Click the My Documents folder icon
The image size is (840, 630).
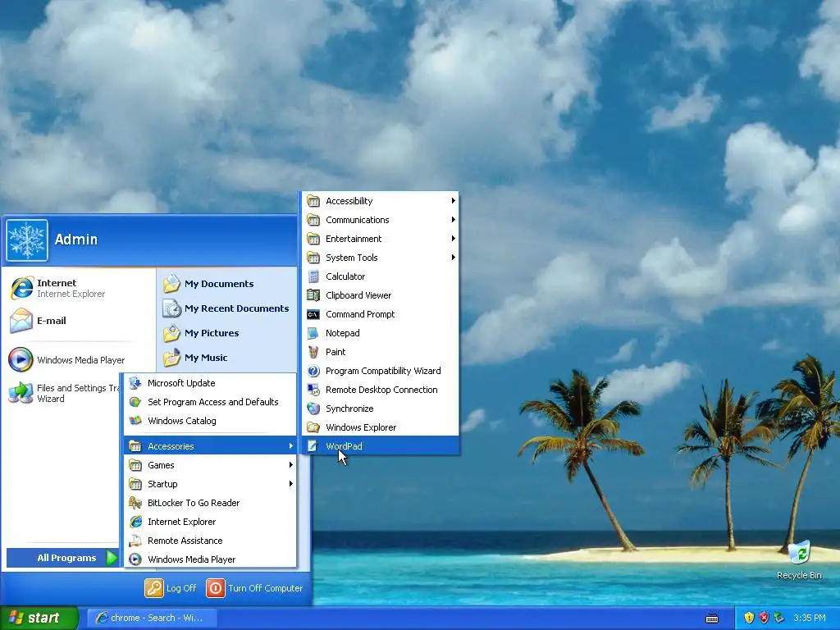(x=171, y=284)
